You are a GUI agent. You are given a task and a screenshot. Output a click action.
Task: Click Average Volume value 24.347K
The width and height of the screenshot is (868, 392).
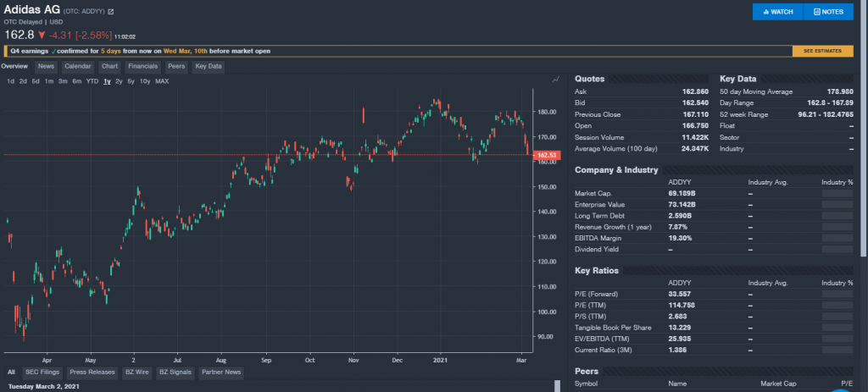coord(695,149)
